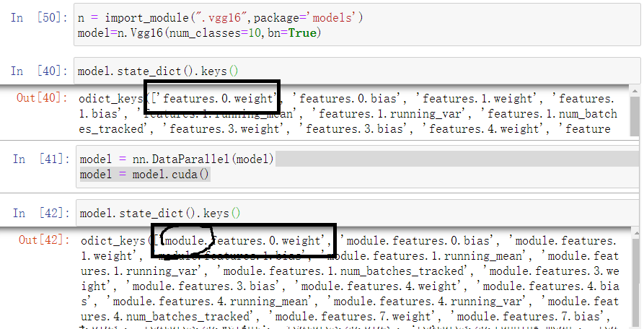The image size is (644, 329).
Task: Click 'module.features.4.running_mean' in Out[42]
Action: 211,302
